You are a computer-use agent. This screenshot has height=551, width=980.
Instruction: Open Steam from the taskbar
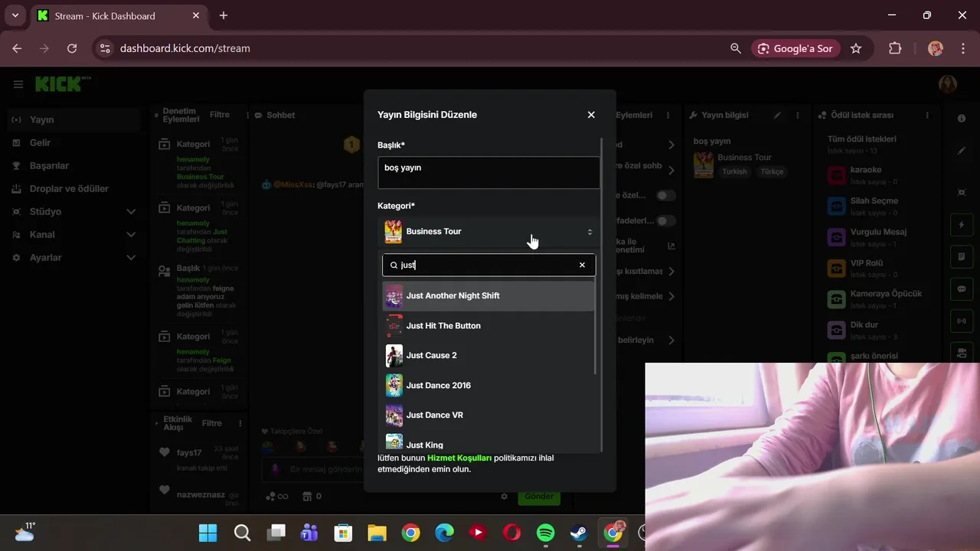[579, 533]
